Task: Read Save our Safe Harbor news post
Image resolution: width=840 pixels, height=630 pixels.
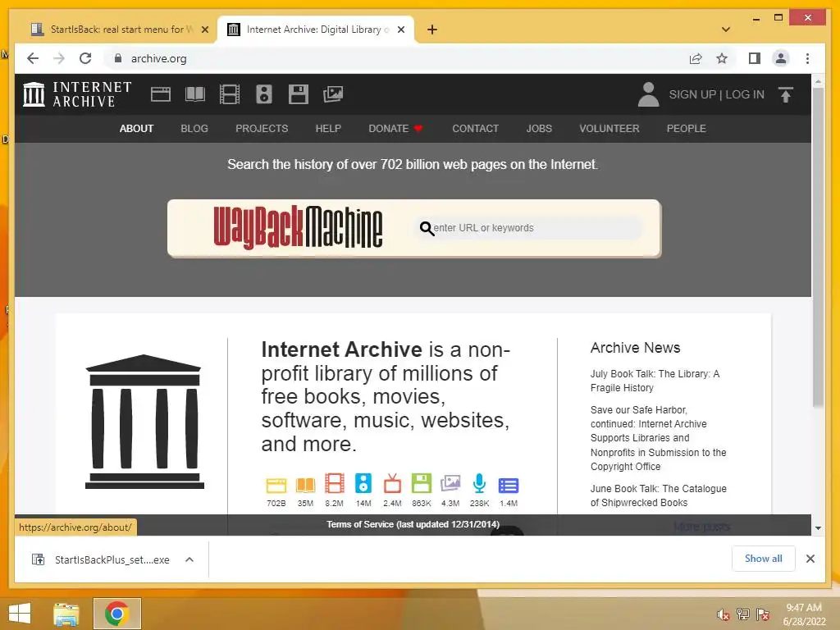Action: pyautogui.click(x=659, y=438)
